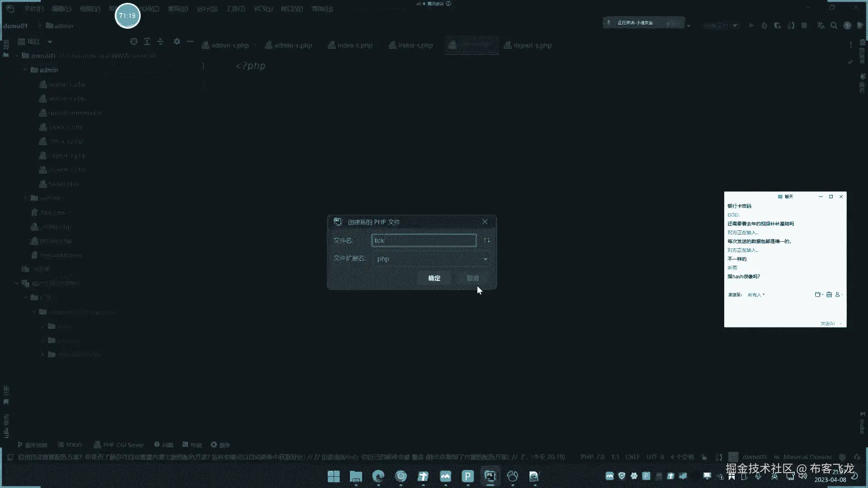Click the translate icon in top toolbar

point(821,26)
